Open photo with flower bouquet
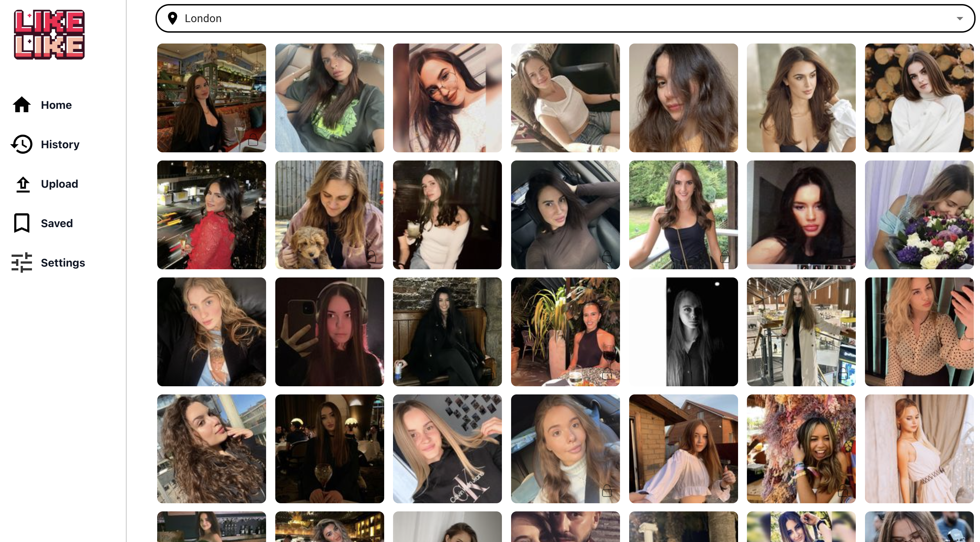The image size is (980, 542). tap(919, 215)
